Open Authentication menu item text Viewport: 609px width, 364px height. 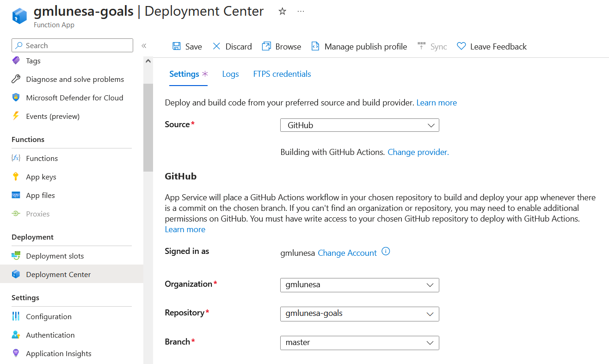(x=50, y=335)
